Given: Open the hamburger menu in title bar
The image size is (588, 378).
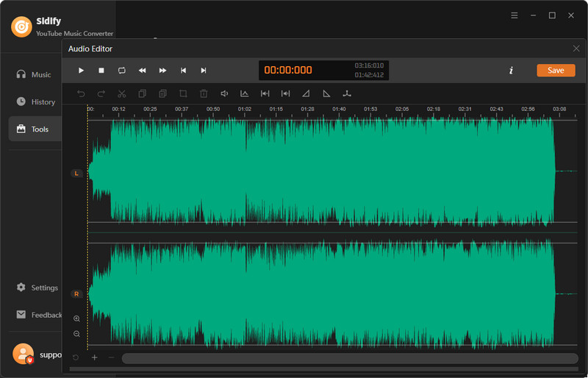Looking at the screenshot, I should (514, 15).
